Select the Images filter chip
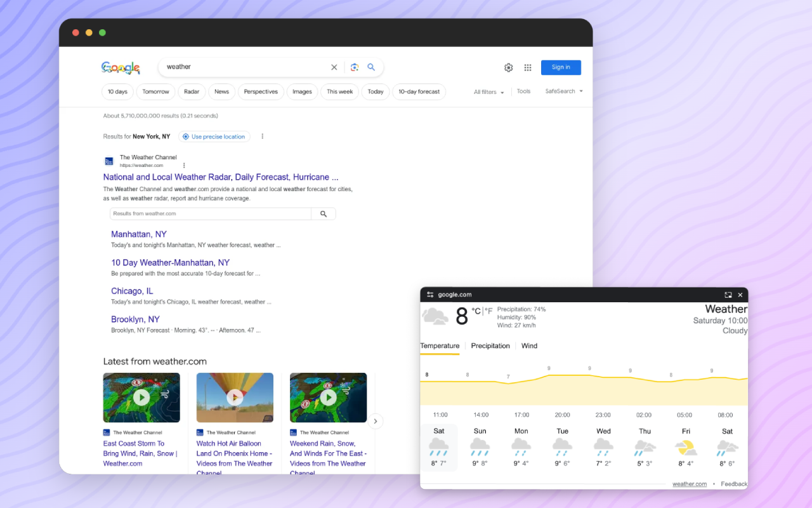The height and width of the screenshot is (508, 812). pyautogui.click(x=302, y=92)
